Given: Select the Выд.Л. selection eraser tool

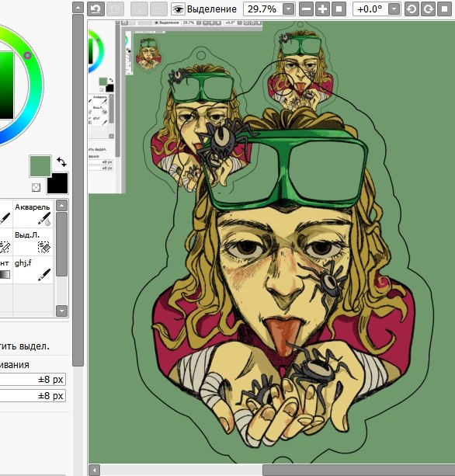Looking at the screenshot, I should coord(33,242).
